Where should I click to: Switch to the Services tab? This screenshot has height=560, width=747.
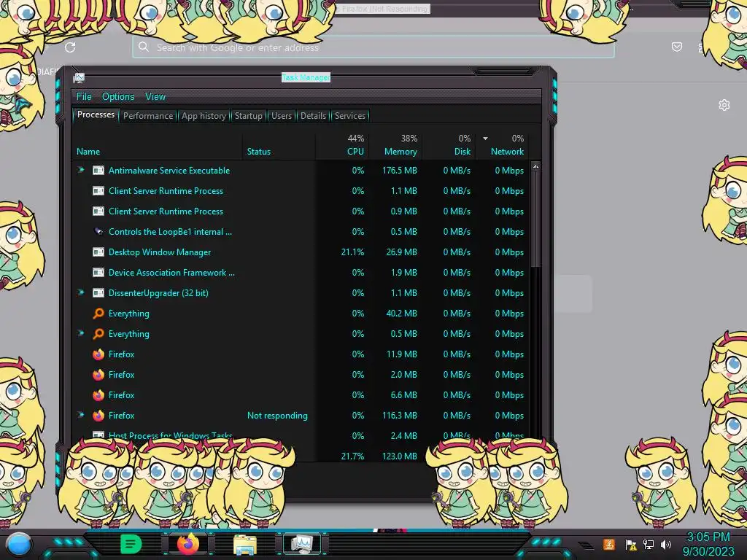350,116
